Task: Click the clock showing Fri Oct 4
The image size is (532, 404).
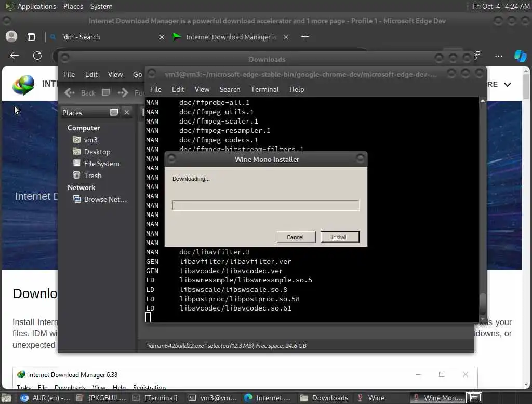Action: 500,6
